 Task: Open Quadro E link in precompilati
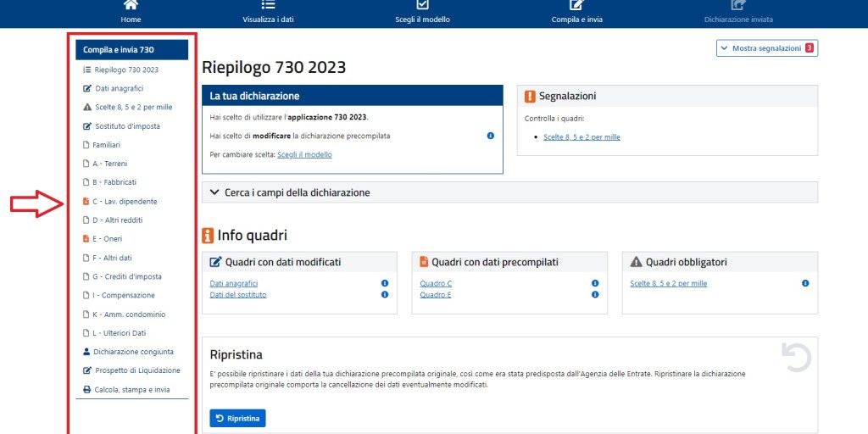click(x=436, y=295)
